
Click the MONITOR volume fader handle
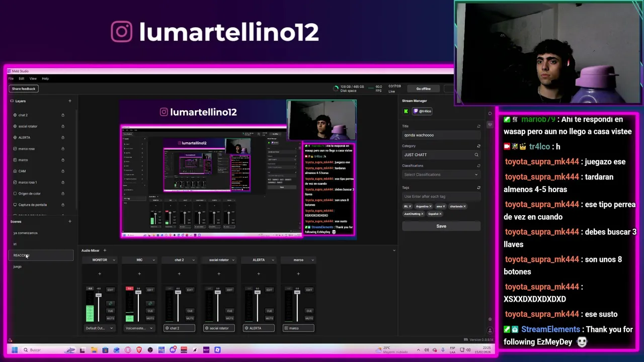click(98, 295)
